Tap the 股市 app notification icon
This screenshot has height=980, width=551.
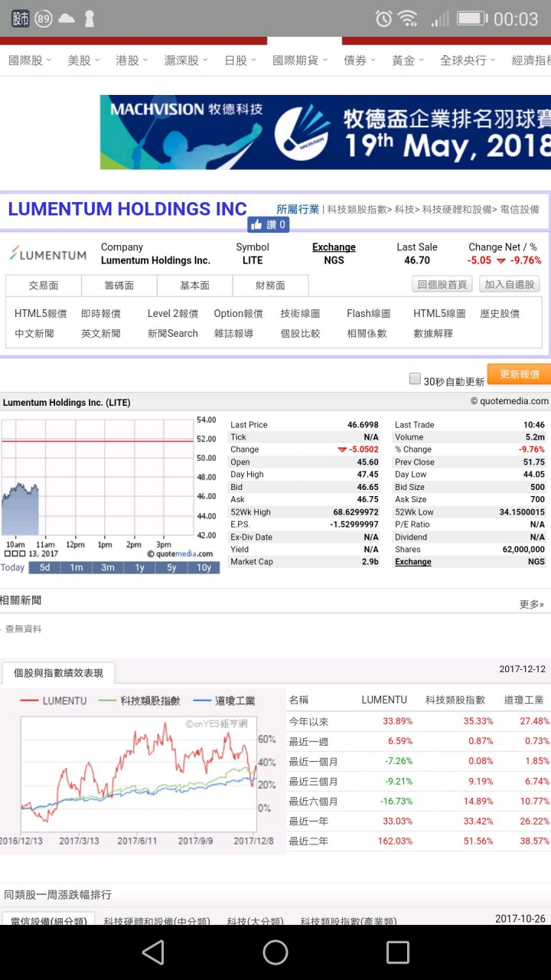[20, 18]
